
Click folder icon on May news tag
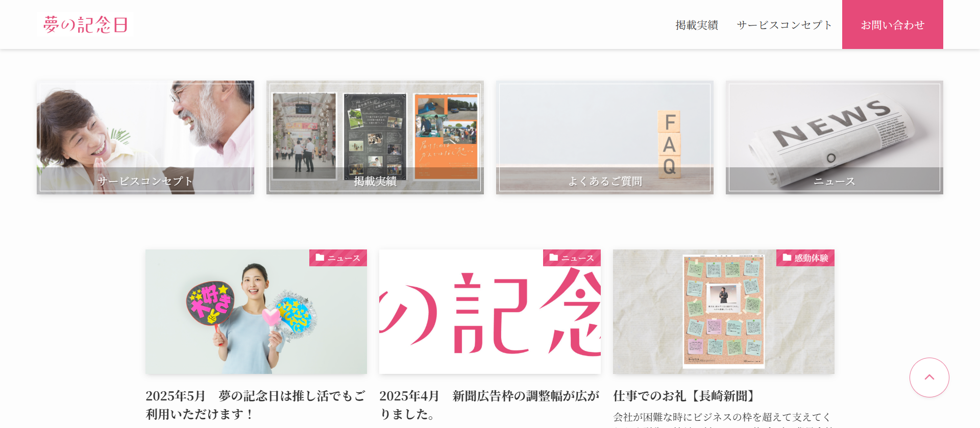(320, 258)
